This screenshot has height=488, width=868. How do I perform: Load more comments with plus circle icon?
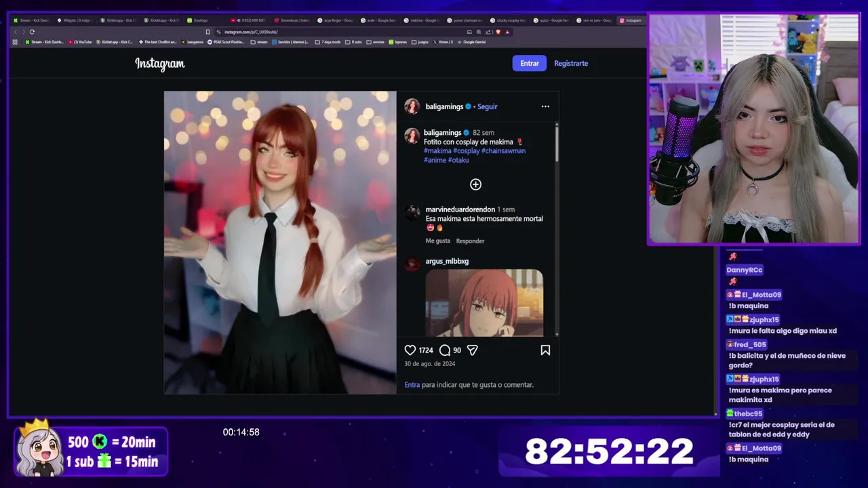(475, 184)
